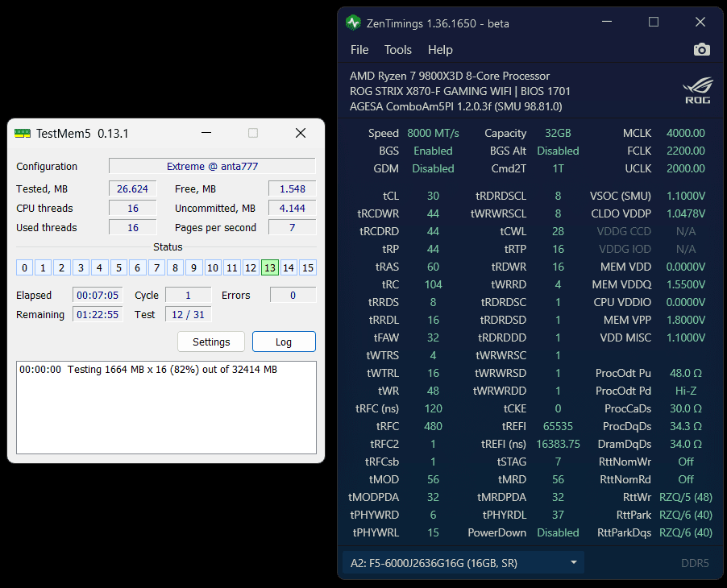
Task: Open the File menu in ZenTimings
Action: [359, 50]
